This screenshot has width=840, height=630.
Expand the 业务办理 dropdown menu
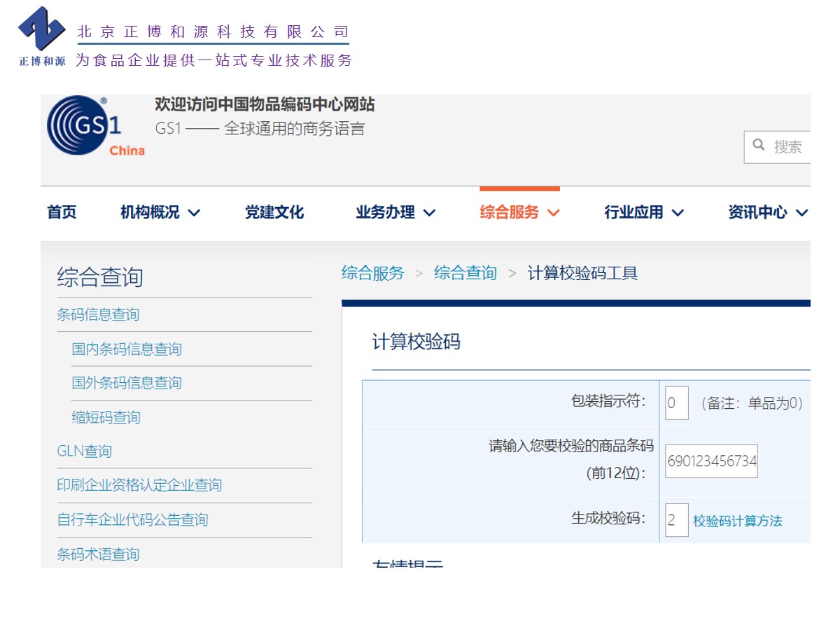[x=395, y=213]
